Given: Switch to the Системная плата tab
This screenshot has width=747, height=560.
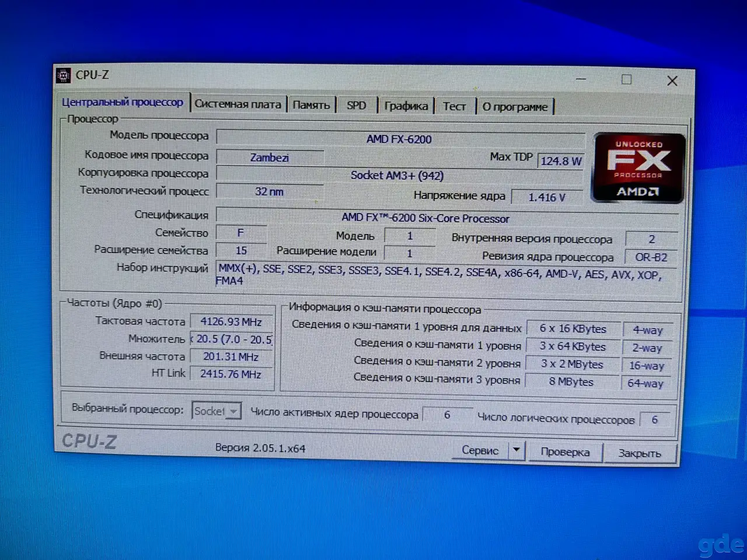Looking at the screenshot, I should [x=238, y=104].
